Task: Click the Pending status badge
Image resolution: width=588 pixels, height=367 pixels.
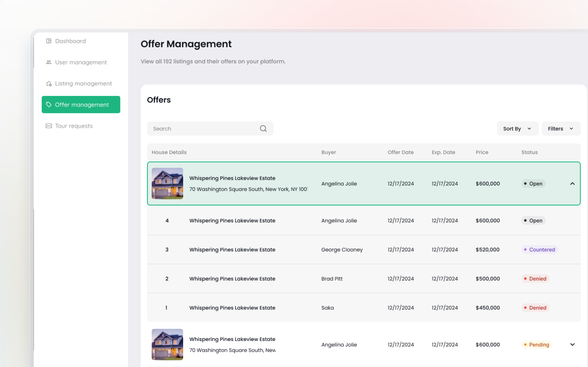Action: tap(536, 344)
